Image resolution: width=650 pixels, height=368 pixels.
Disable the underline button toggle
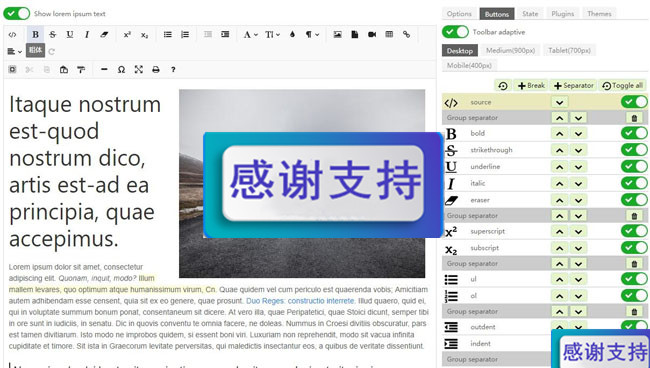(x=634, y=166)
